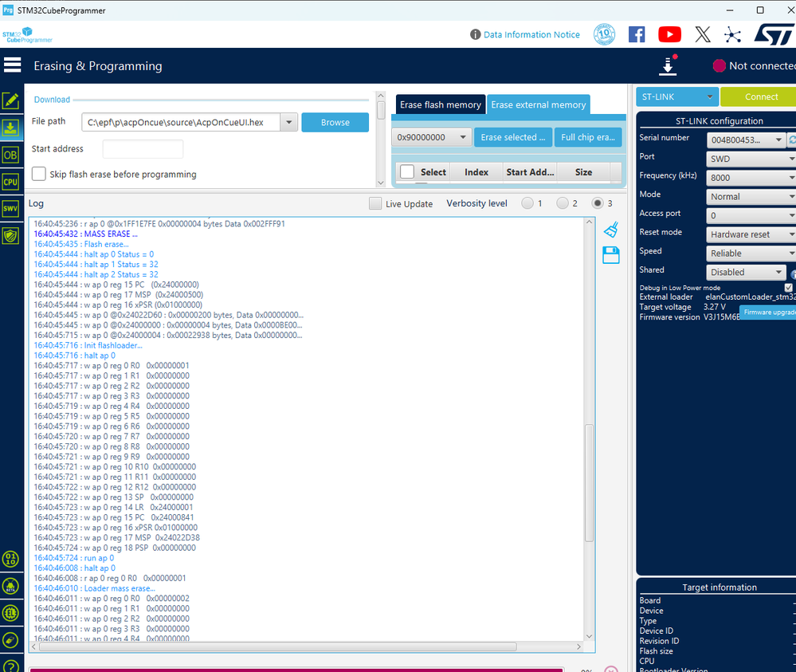This screenshot has width=796, height=672.
Task: Click the Data Information Notice info icon
Action: coord(475,34)
